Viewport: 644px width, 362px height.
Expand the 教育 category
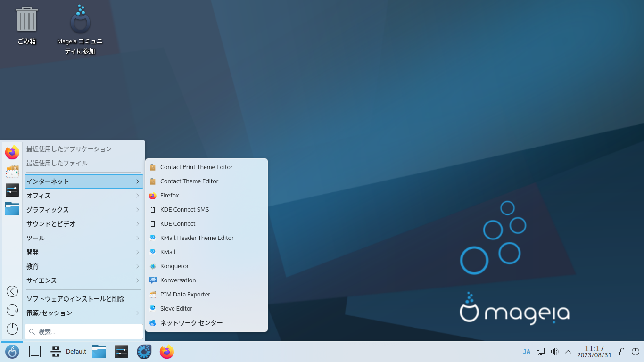tap(84, 266)
